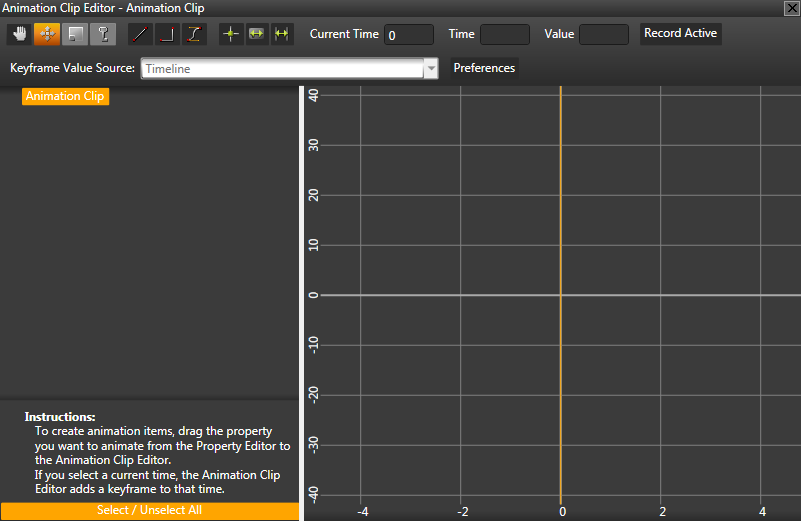The width and height of the screenshot is (801, 521).
Task: Open Preferences
Action: [x=484, y=69]
